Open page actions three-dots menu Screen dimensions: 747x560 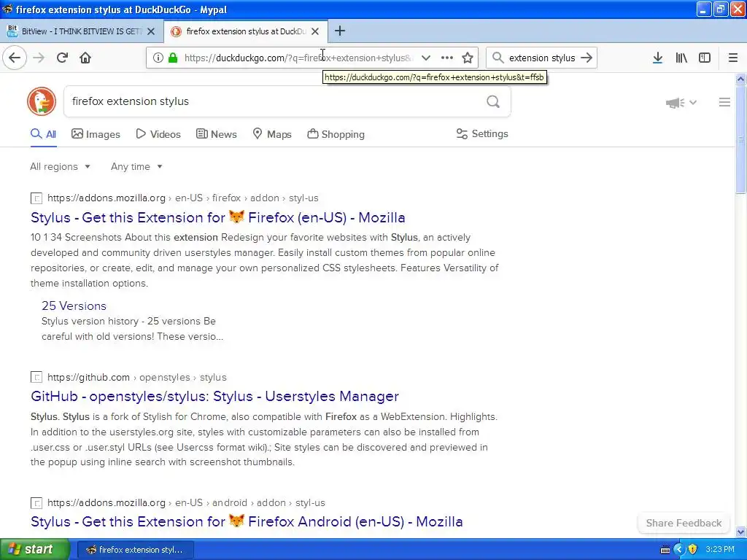pos(447,58)
